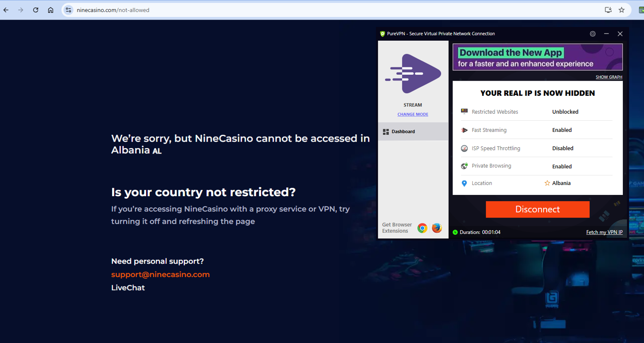The height and width of the screenshot is (343, 644).
Task: Click the CHANGE MODE link
Action: pyautogui.click(x=413, y=114)
